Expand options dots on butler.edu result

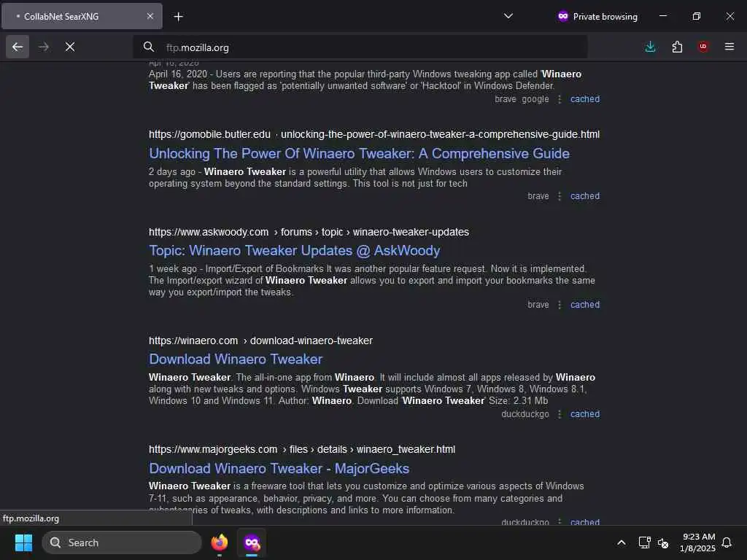point(560,196)
